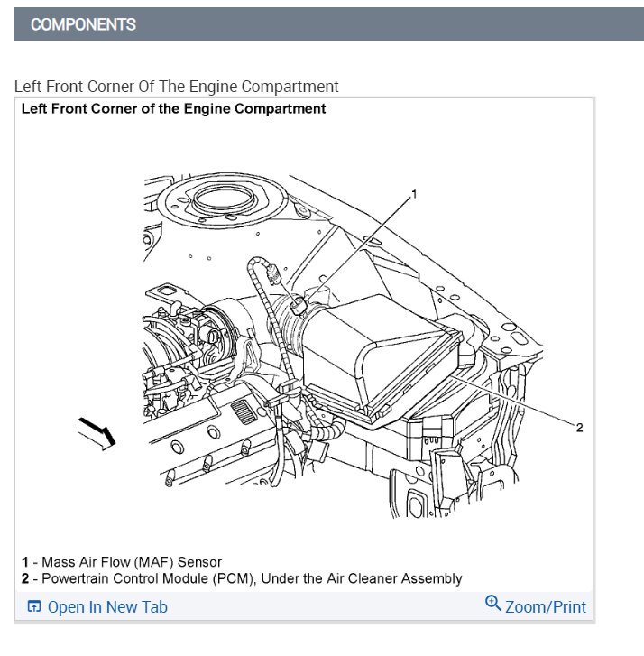The width and height of the screenshot is (644, 656).
Task: Open the engine compartment diagram image
Action: [x=304, y=345]
